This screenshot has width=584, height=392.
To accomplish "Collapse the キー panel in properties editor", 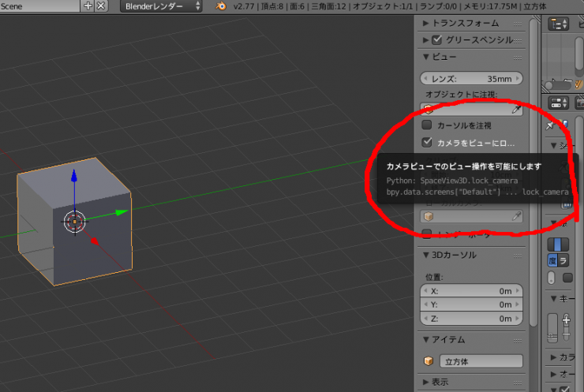I will pyautogui.click(x=554, y=298).
